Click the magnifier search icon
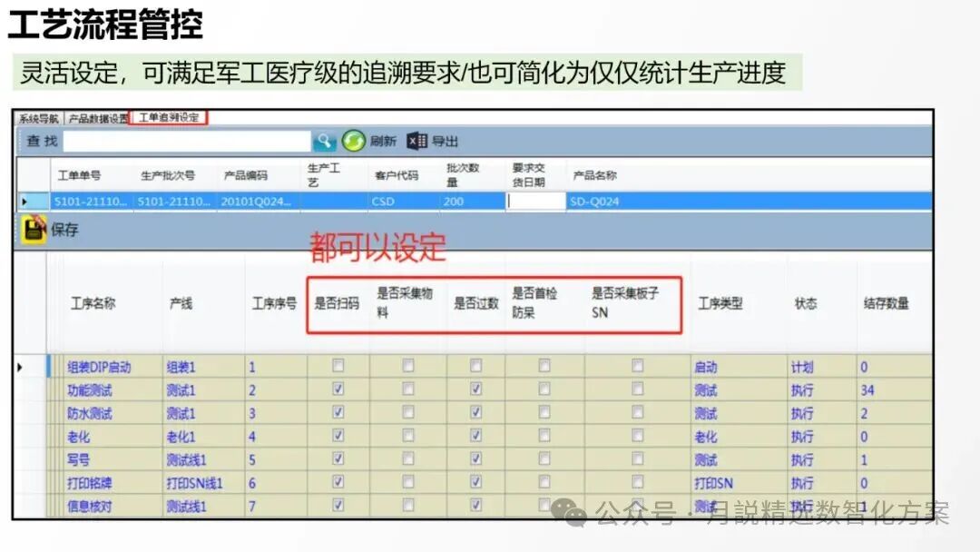The height and width of the screenshot is (552, 980). (325, 141)
